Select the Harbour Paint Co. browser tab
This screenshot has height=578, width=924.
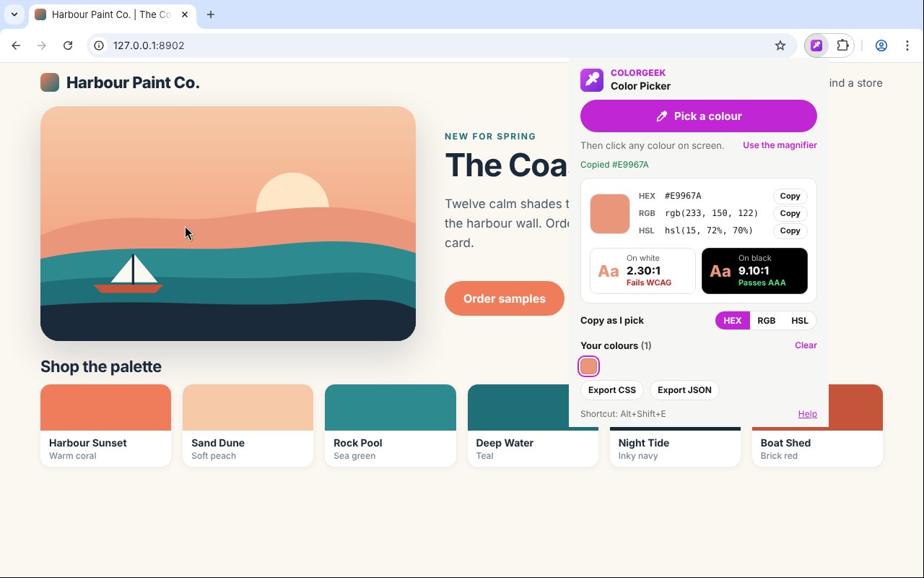[112, 14]
